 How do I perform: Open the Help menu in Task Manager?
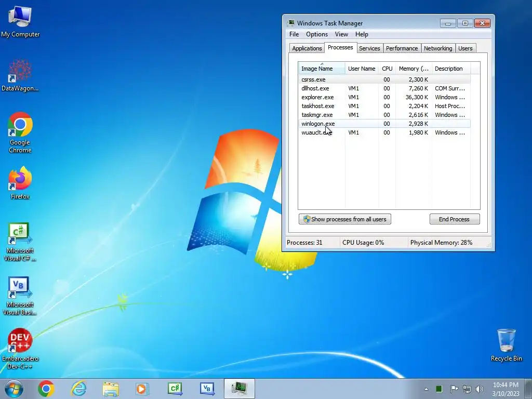click(x=362, y=34)
